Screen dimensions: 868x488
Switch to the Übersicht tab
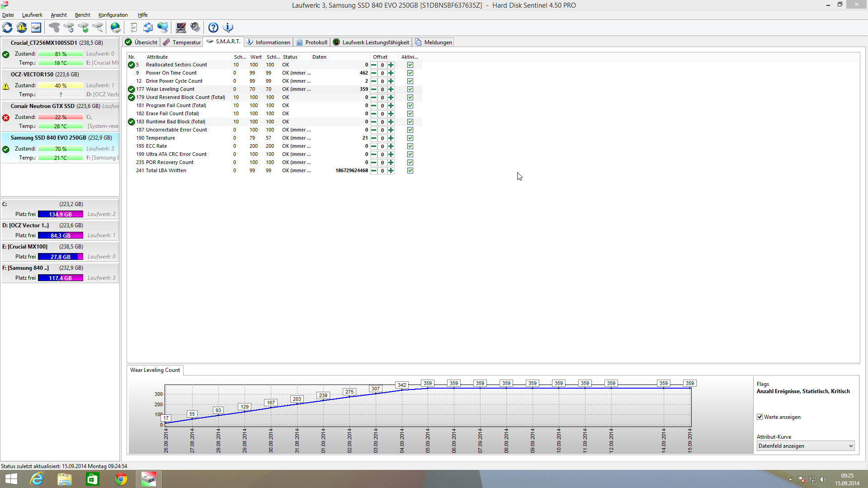142,42
